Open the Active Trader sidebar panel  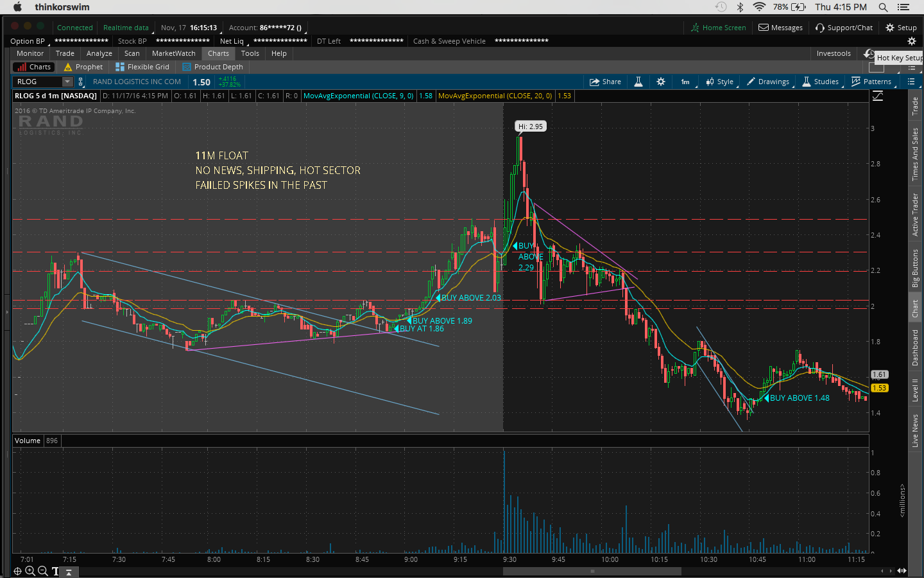click(915, 215)
